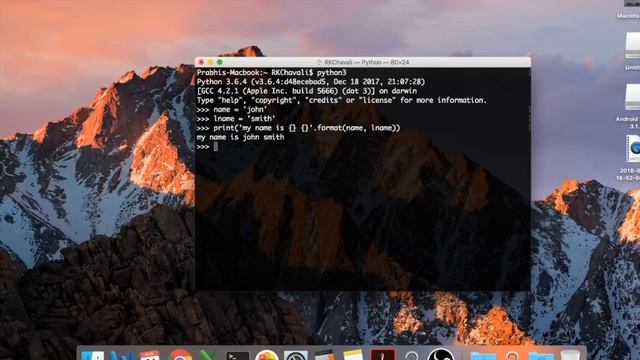Click the Terminal icon in the Dock
The height and width of the screenshot is (360, 640).
coord(238,356)
